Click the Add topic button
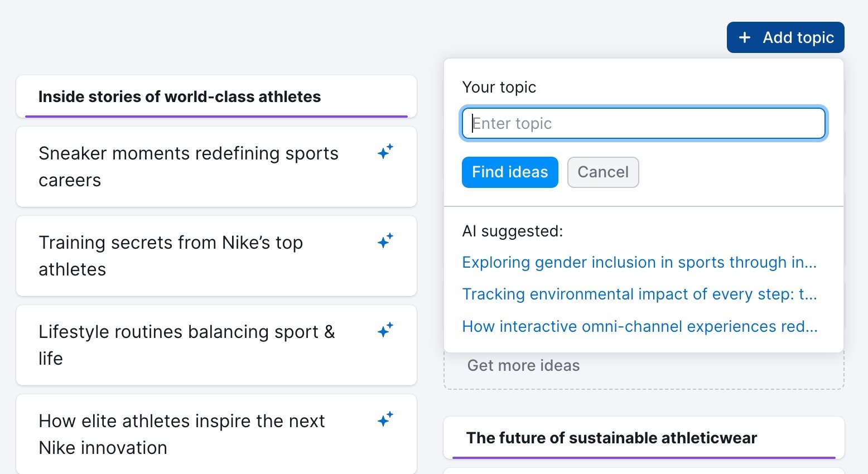868x474 pixels. [x=785, y=37]
